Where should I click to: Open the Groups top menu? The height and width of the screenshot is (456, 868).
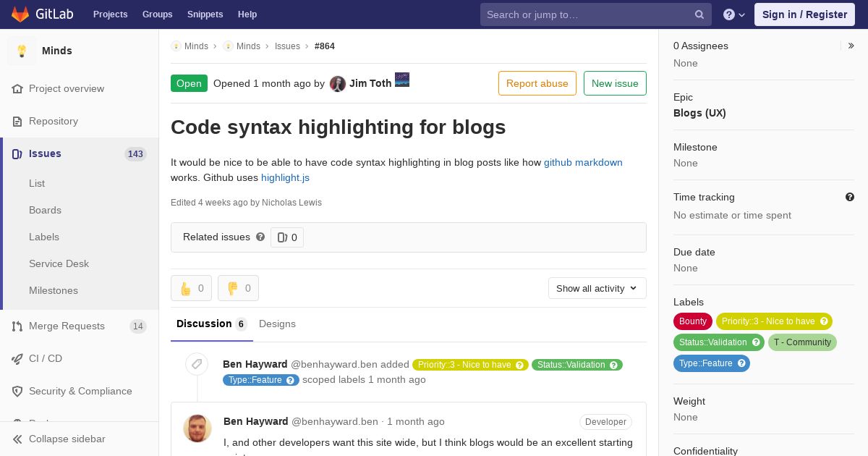tap(157, 14)
